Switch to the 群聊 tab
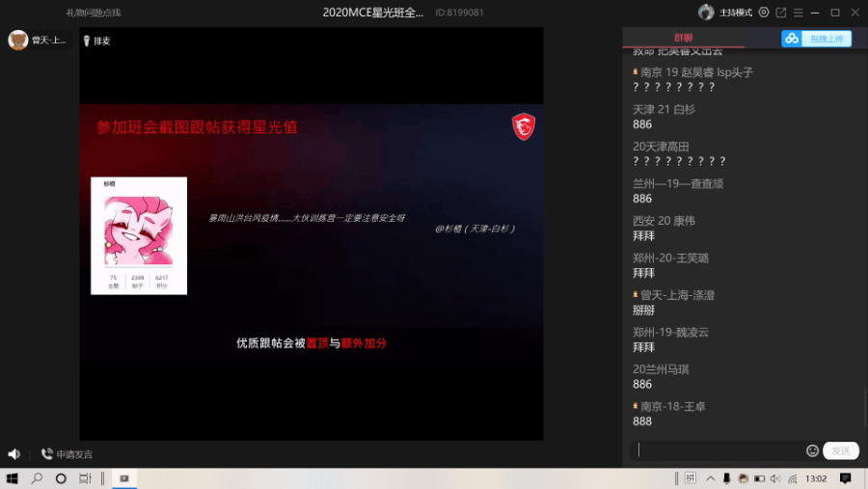This screenshot has width=868, height=489. pos(683,38)
